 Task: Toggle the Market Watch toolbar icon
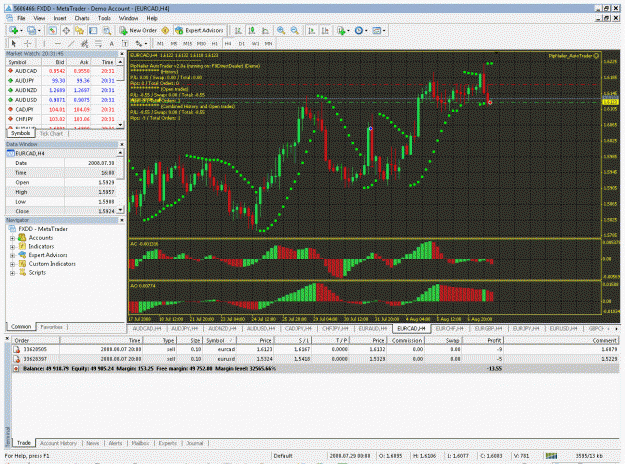click(x=52, y=30)
